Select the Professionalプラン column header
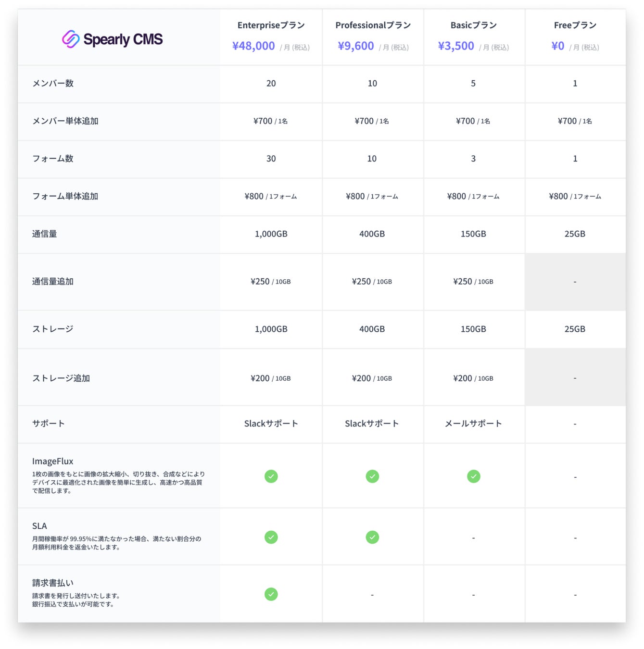 pyautogui.click(x=373, y=25)
